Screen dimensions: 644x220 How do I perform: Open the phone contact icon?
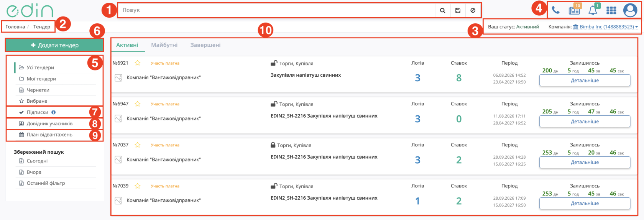[556, 10]
